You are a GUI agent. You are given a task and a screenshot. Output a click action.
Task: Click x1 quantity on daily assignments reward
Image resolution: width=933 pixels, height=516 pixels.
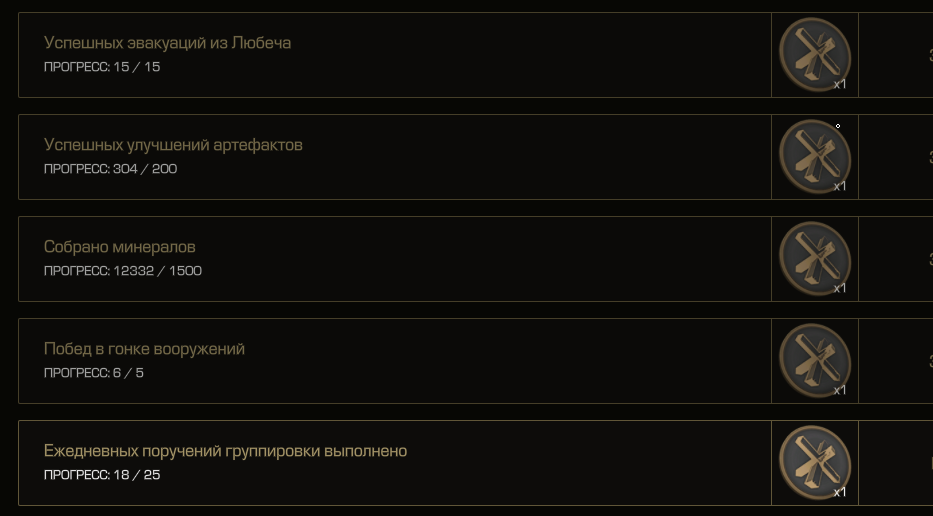pyautogui.click(x=840, y=492)
